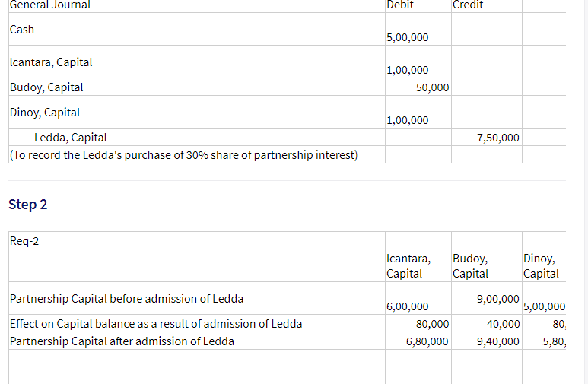Click the Budoy, Capital column header in Req-2
Viewport: 588px width, 384px height.
[470, 266]
